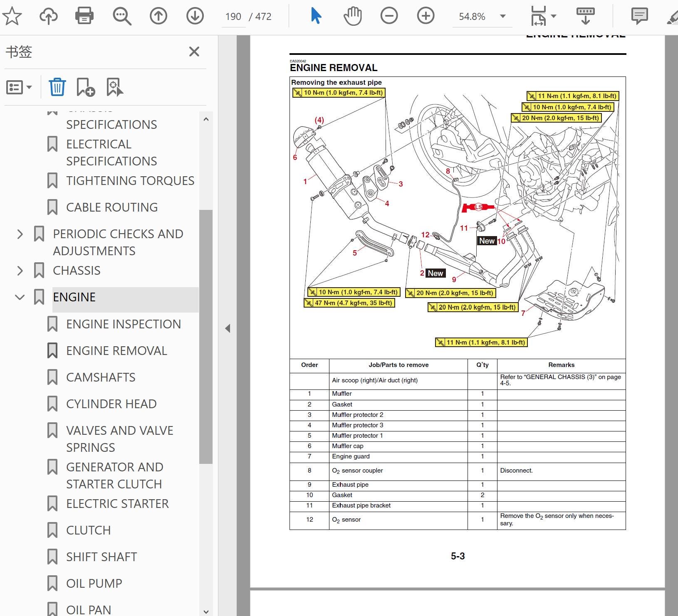Click the 'Disconnect.' remark cell
Viewport: 678px width, 616px height.
click(561, 471)
